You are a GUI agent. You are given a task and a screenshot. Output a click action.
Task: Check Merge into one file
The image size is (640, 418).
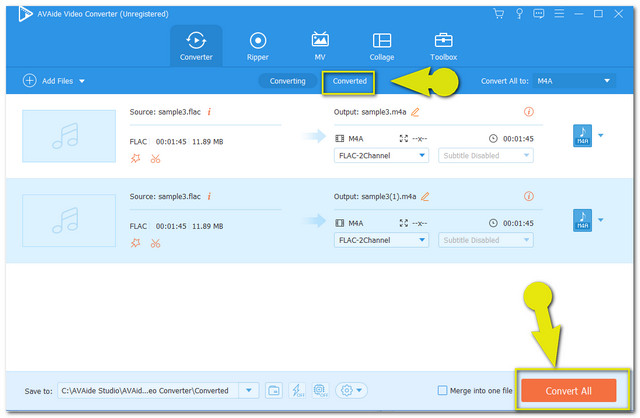[442, 391]
